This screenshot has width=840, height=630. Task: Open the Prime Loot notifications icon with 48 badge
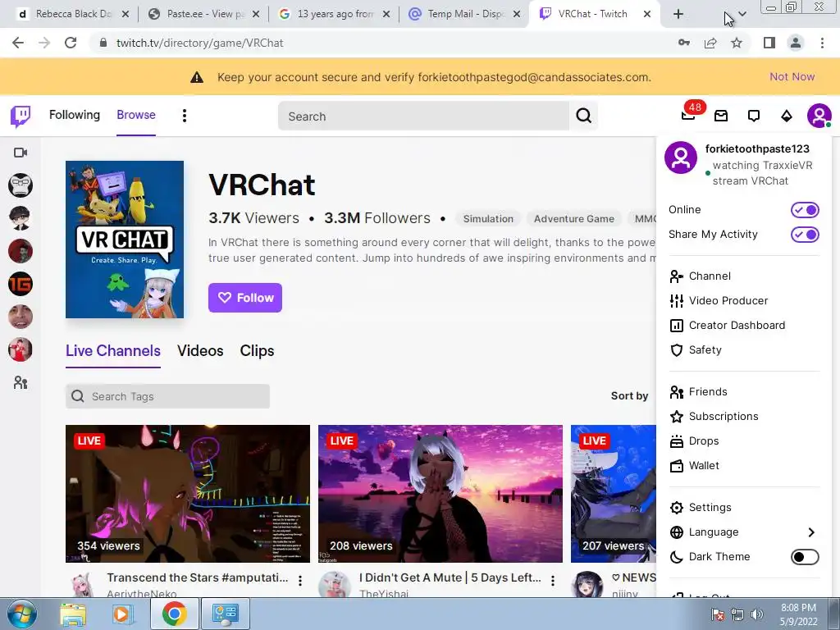point(689,113)
